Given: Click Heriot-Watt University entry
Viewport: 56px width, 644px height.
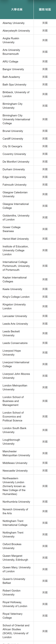Looking at the screenshot, I should (x=16, y=239).
